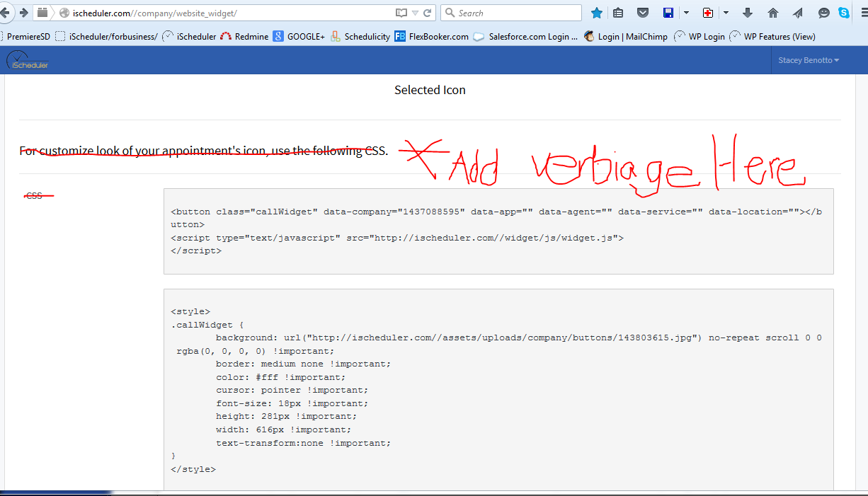Open the tab history folder icon
The image size is (868, 496).
point(43,13)
